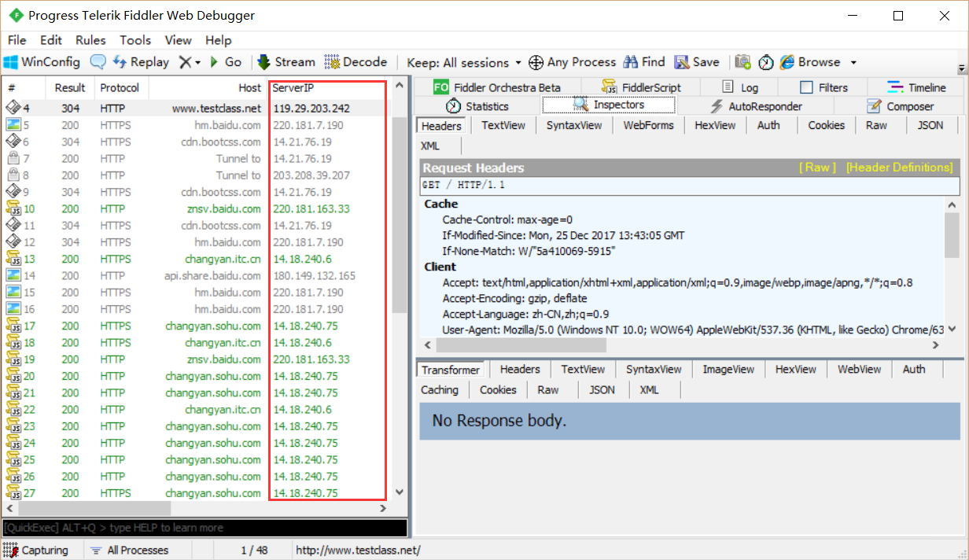Screen dimensions: 969x560
Task: Sort sessions by ServerIP column header
Action: pos(328,87)
